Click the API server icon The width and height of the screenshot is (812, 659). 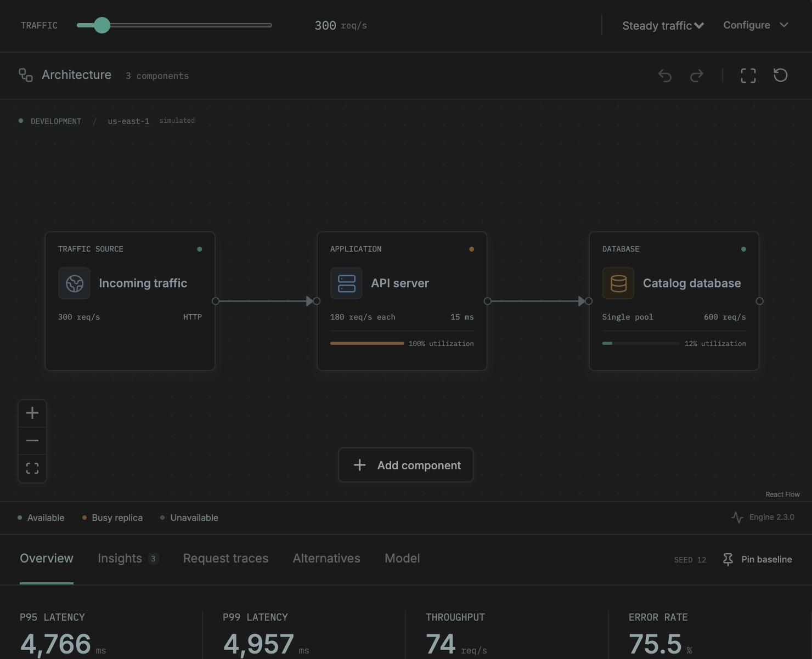[x=346, y=283]
